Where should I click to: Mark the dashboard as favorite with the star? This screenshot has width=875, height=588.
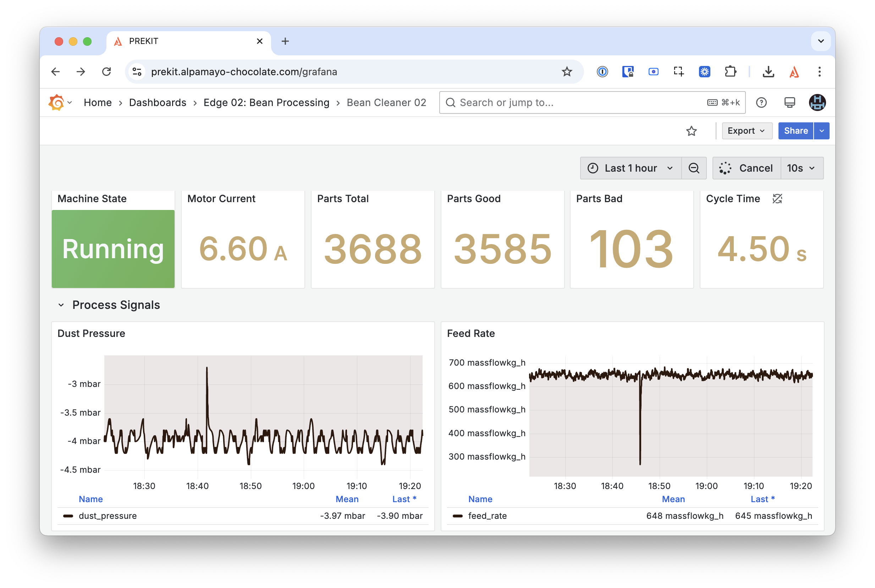tap(692, 131)
